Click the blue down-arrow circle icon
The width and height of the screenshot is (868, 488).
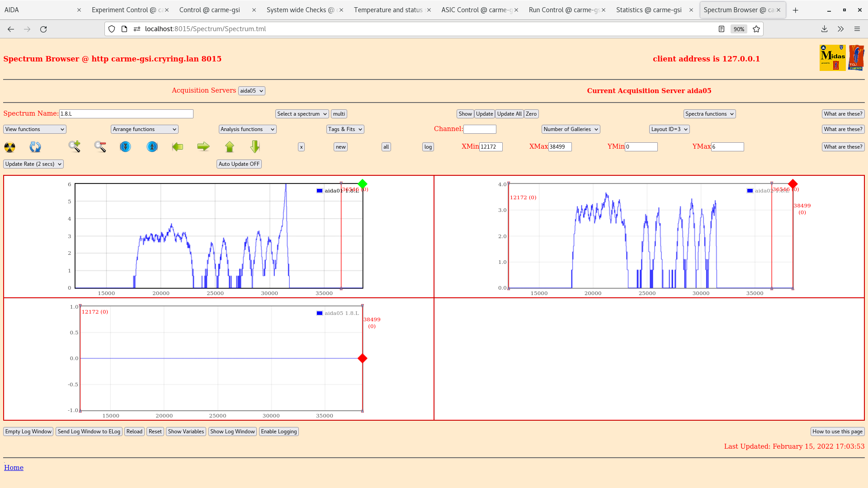125,146
